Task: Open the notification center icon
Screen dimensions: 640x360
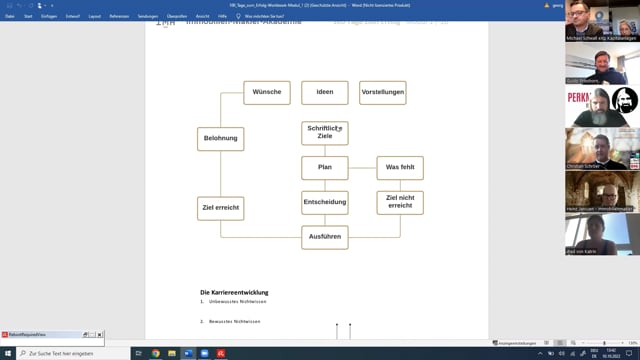Action: point(629,353)
